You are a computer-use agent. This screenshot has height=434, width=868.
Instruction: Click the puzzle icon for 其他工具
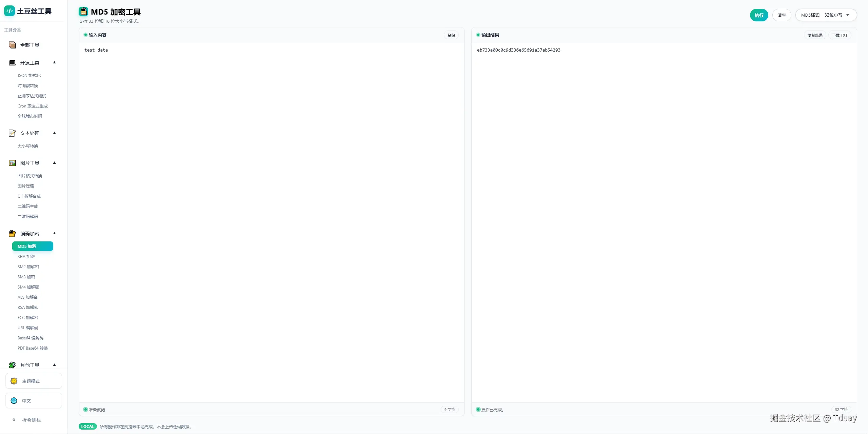tap(12, 365)
